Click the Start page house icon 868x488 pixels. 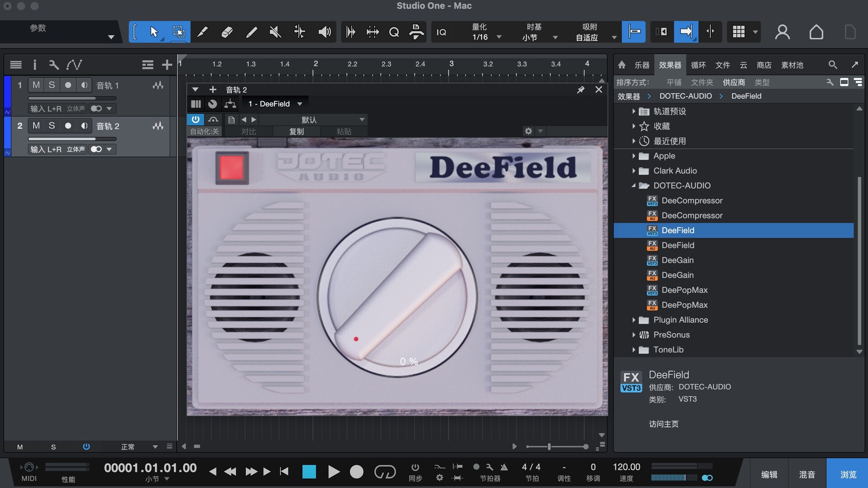coord(816,32)
